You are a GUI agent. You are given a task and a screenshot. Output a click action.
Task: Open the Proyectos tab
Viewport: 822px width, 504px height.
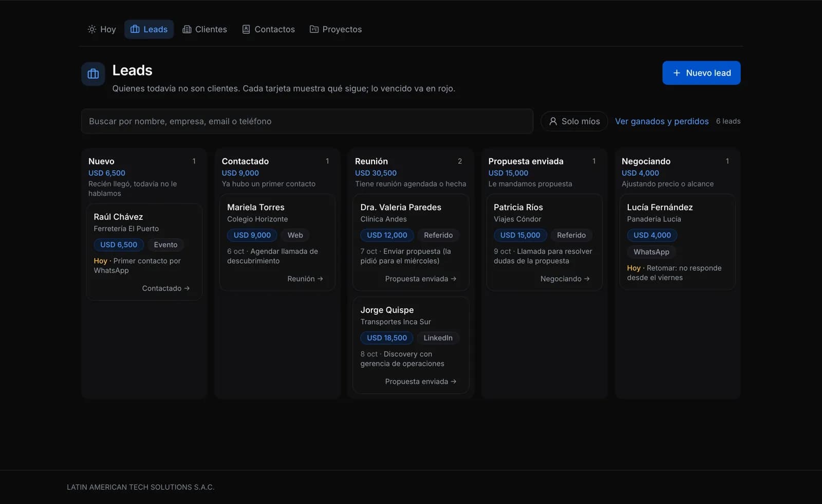tap(335, 29)
